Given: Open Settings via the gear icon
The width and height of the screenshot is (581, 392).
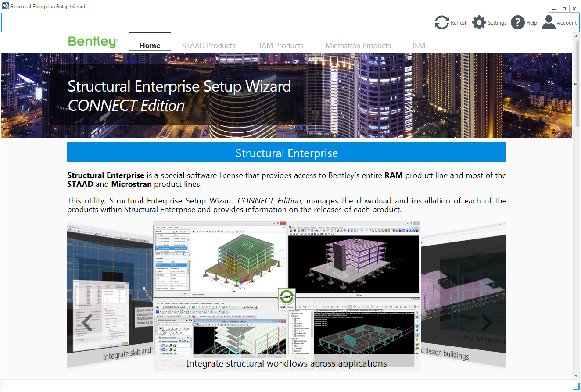Looking at the screenshot, I should pos(479,22).
